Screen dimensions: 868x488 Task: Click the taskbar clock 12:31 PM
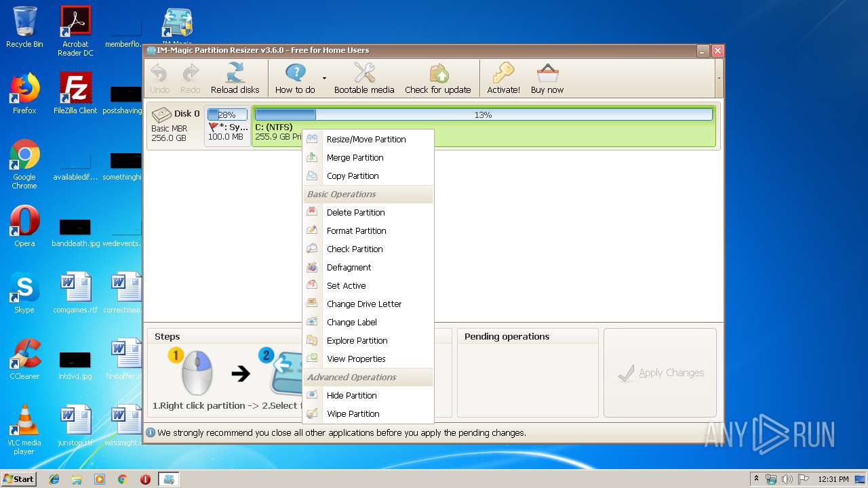click(x=833, y=479)
